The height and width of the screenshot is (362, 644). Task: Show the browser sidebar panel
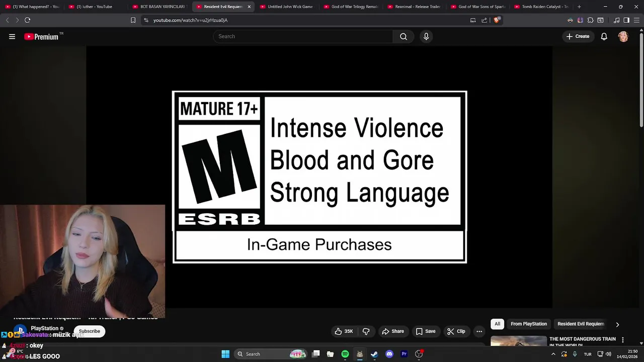[626, 20]
